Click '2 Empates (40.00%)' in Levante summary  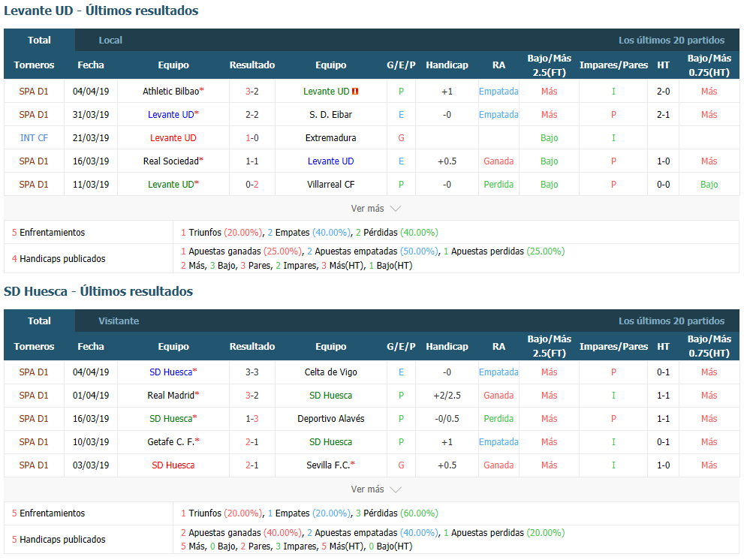click(309, 233)
